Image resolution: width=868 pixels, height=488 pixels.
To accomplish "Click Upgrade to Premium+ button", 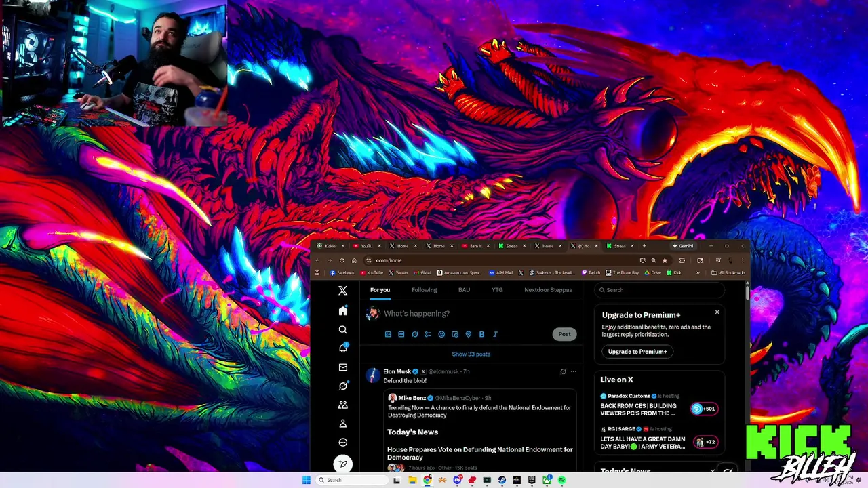I will click(x=637, y=352).
